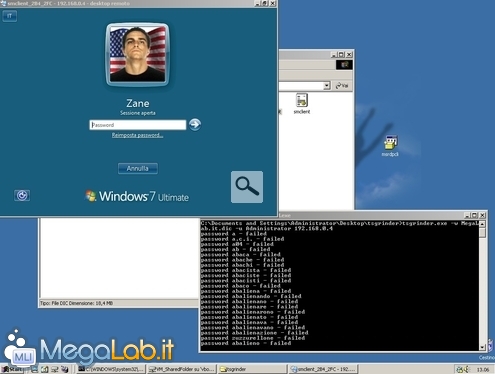The width and height of the screenshot is (495, 374).
Task: Switch to the C:\WINDOWS\system32 taskbar item
Action: pos(111,369)
